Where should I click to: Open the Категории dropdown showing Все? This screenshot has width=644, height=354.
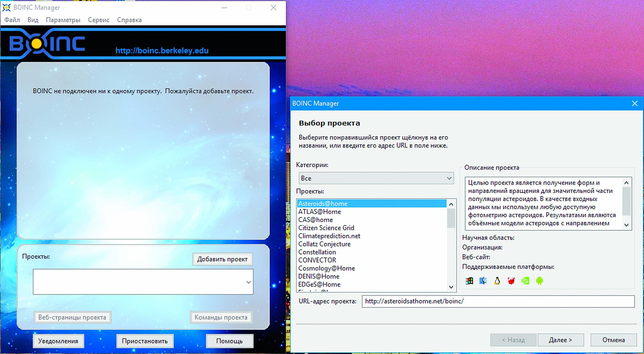click(376, 178)
